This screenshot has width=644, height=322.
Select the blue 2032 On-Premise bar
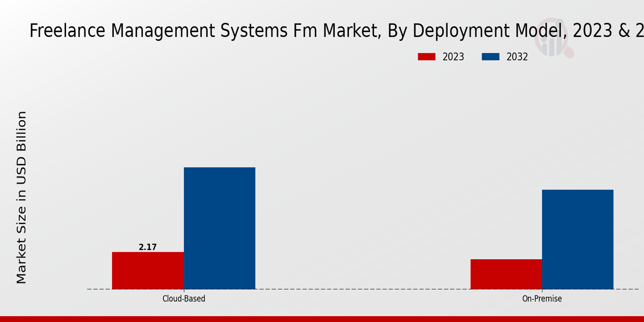(577, 239)
